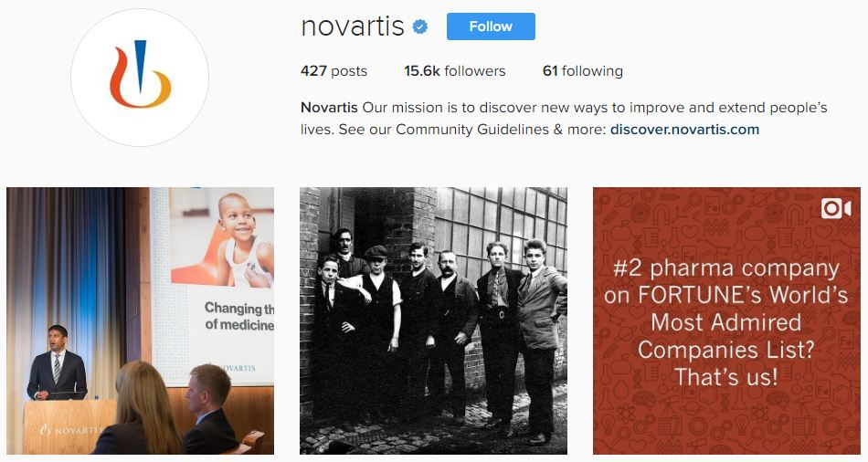The width and height of the screenshot is (868, 462).
Task: Click the Novartis profile avatar logo
Action: pyautogui.click(x=140, y=78)
